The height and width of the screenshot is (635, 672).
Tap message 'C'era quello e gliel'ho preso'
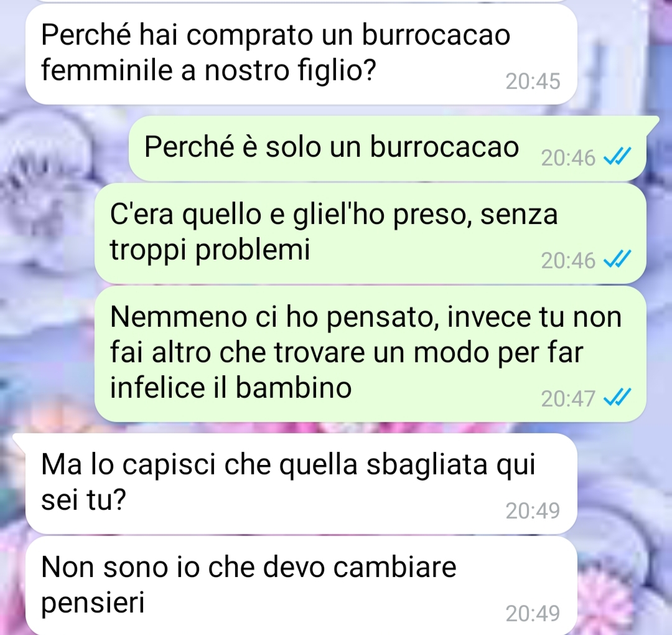pyautogui.click(x=370, y=233)
